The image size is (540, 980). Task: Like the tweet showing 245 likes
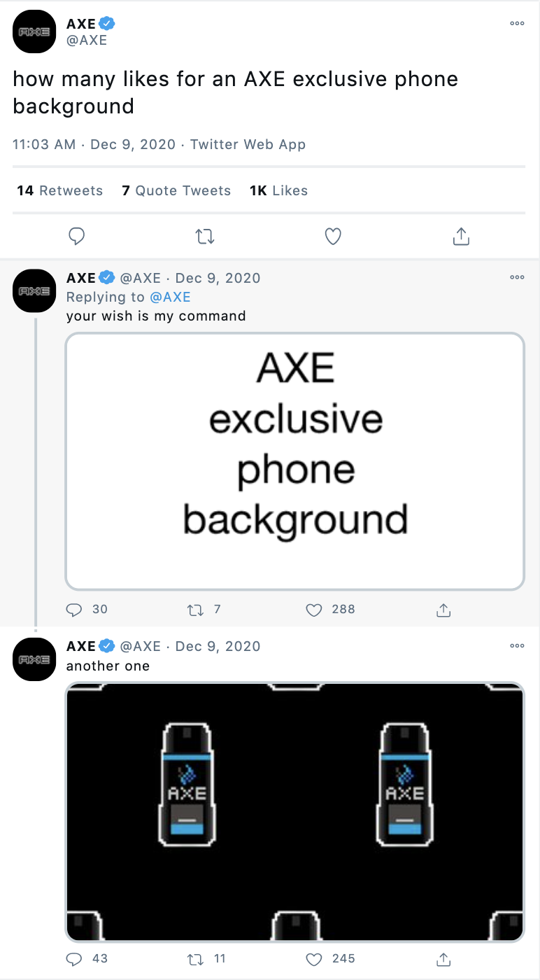click(314, 959)
